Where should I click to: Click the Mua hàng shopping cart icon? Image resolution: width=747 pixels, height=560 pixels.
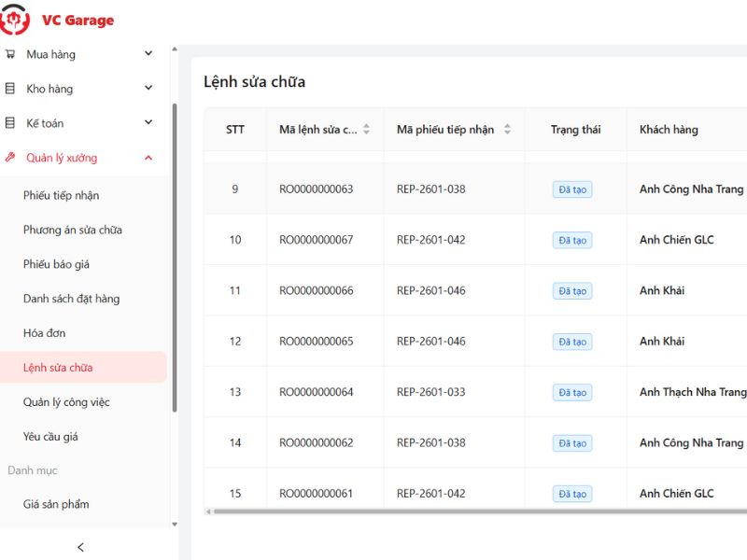click(x=10, y=54)
